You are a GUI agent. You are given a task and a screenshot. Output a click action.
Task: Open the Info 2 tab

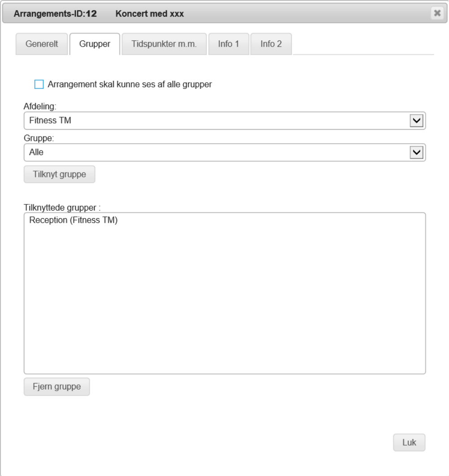271,44
